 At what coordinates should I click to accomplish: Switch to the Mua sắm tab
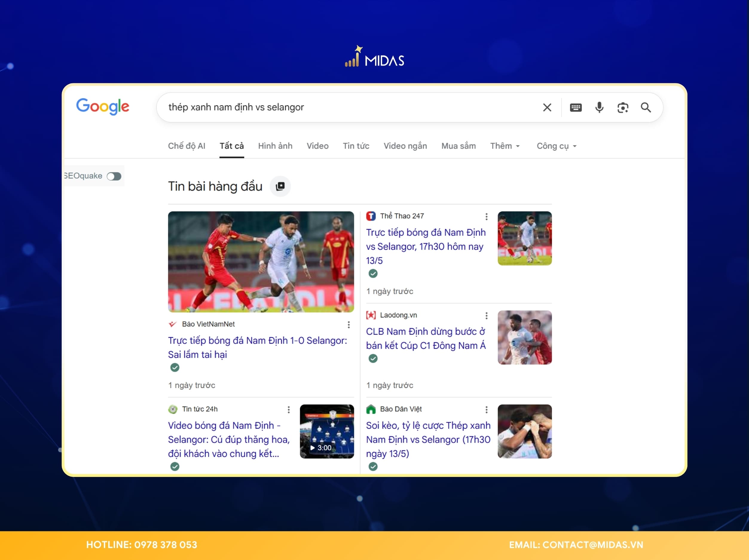click(x=458, y=146)
